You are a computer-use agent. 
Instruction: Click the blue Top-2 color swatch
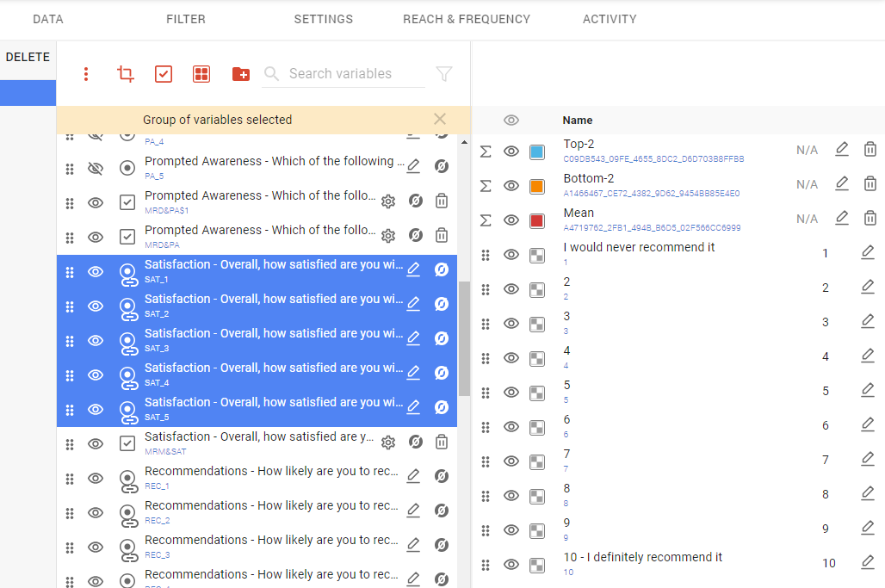point(537,152)
